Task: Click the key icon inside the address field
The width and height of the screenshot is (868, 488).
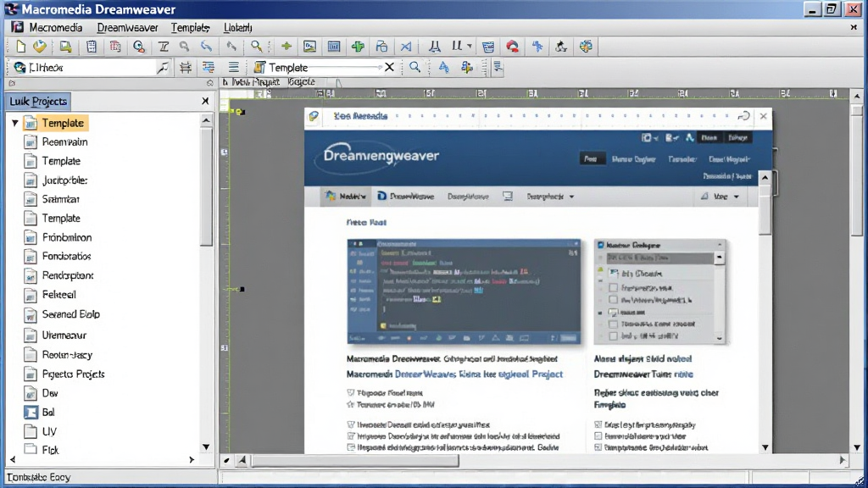Action: coord(162,68)
